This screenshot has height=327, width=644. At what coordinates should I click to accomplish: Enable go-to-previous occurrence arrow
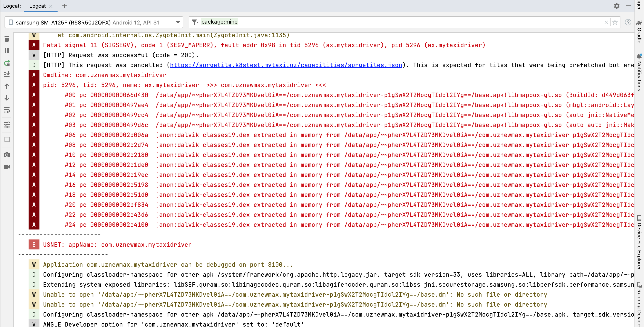[x=7, y=86]
